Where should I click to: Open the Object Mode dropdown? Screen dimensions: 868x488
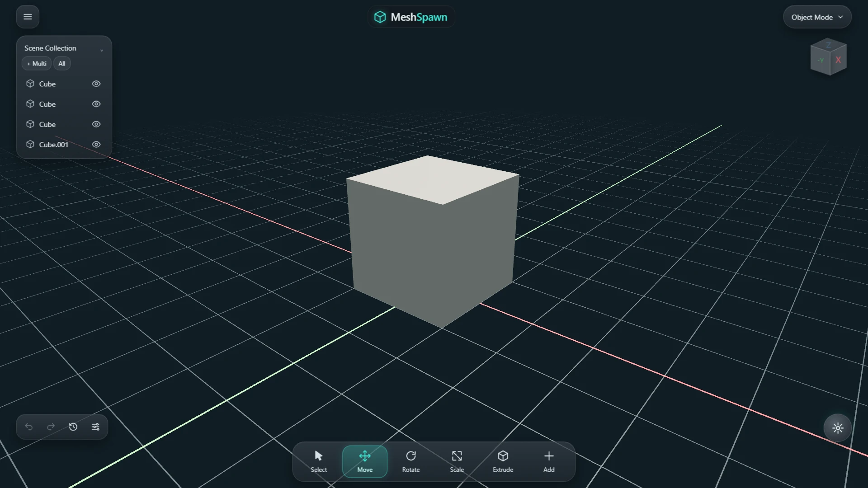pos(817,17)
